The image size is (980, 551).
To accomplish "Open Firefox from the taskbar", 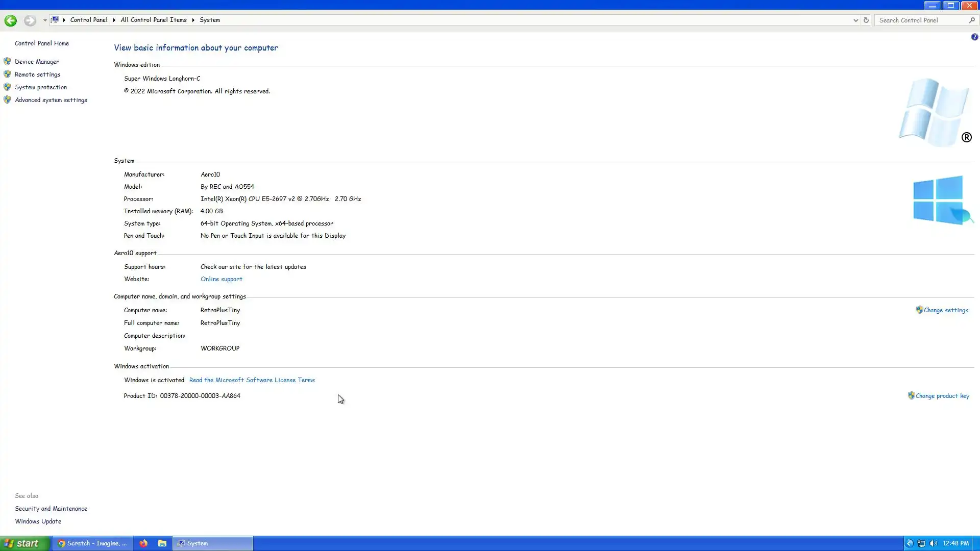I will 143,543.
